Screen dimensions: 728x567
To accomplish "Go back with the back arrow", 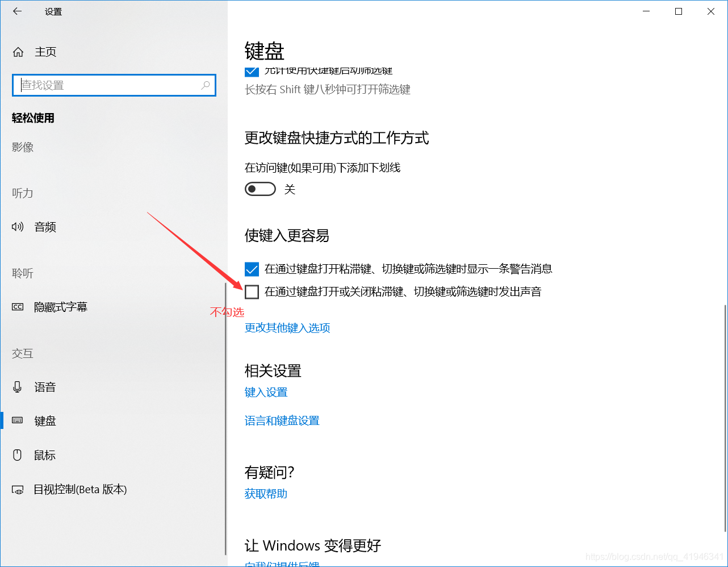I will [x=18, y=11].
